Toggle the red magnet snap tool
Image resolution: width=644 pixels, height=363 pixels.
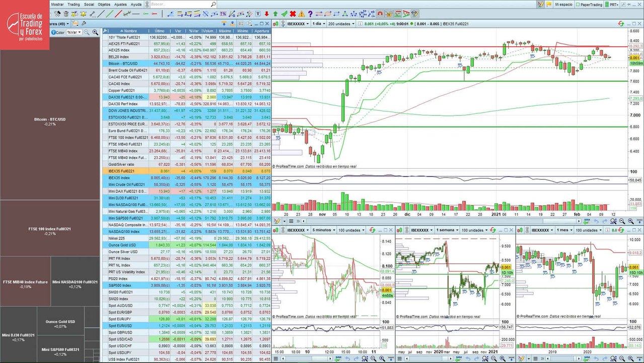(x=380, y=14)
